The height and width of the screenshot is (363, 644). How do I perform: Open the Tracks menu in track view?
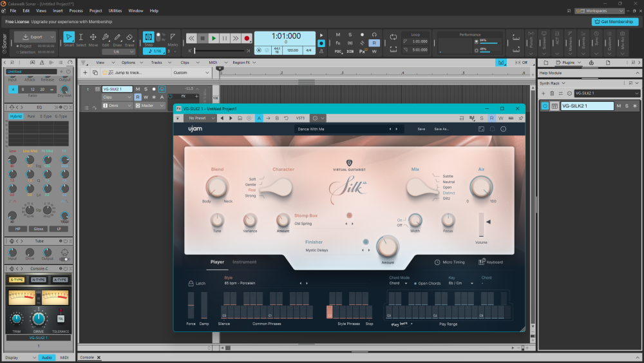[156, 63]
